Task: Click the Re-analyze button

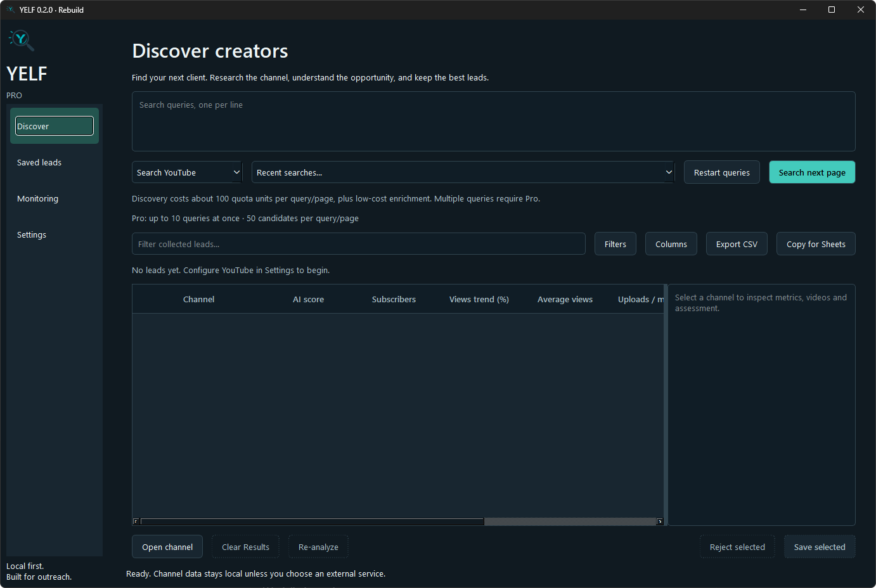Action: coord(318,547)
